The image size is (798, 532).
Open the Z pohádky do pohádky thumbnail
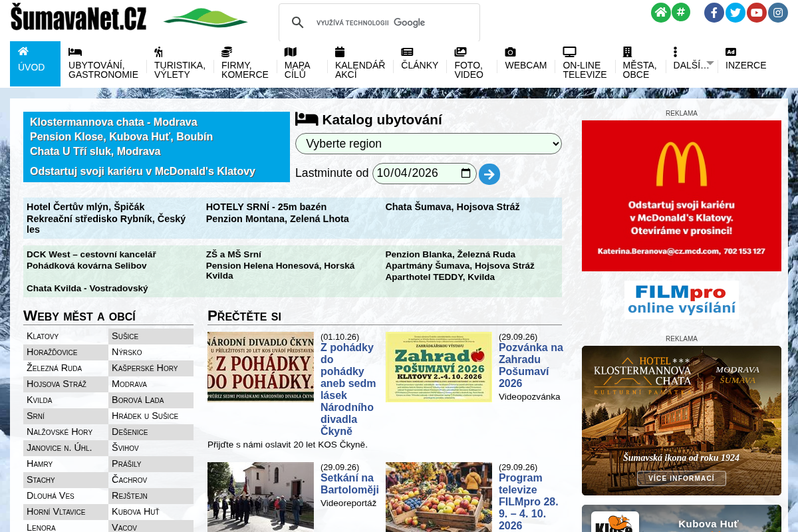(261, 367)
